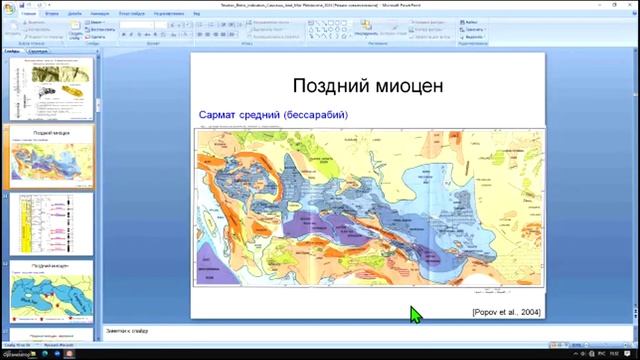
Task: Open the Рецензирование ribbon tab
Action: [169, 13]
